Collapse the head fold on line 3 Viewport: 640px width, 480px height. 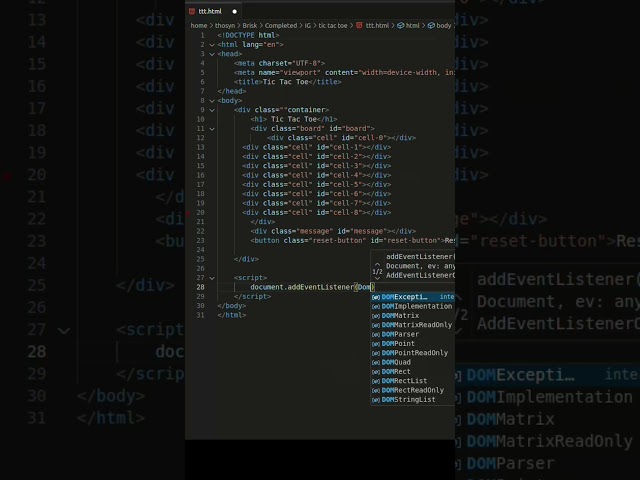pos(212,54)
